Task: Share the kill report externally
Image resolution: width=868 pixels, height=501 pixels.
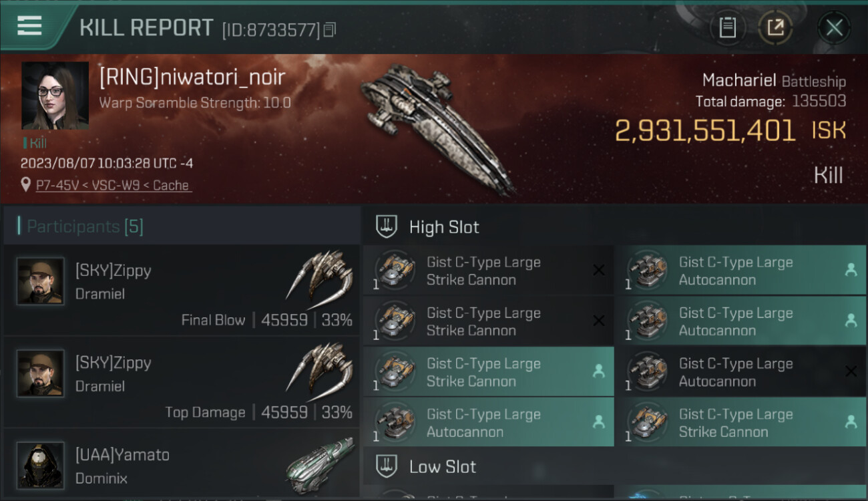Action: click(775, 27)
